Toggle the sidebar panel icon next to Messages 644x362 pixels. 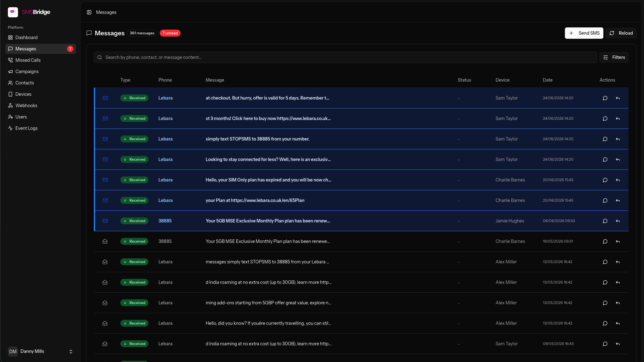pos(89,12)
